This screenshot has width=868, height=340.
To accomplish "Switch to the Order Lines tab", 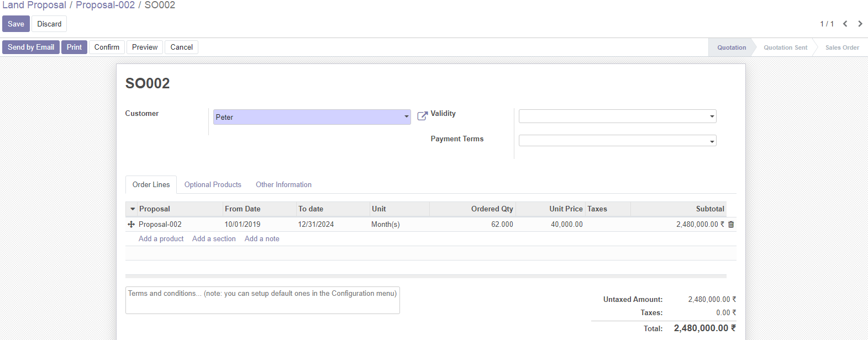I will [151, 184].
